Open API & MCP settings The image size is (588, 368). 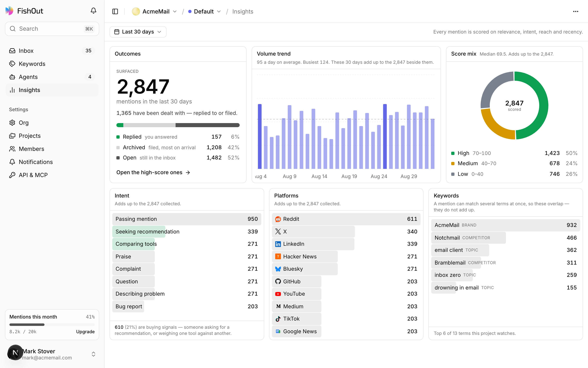tap(52, 175)
